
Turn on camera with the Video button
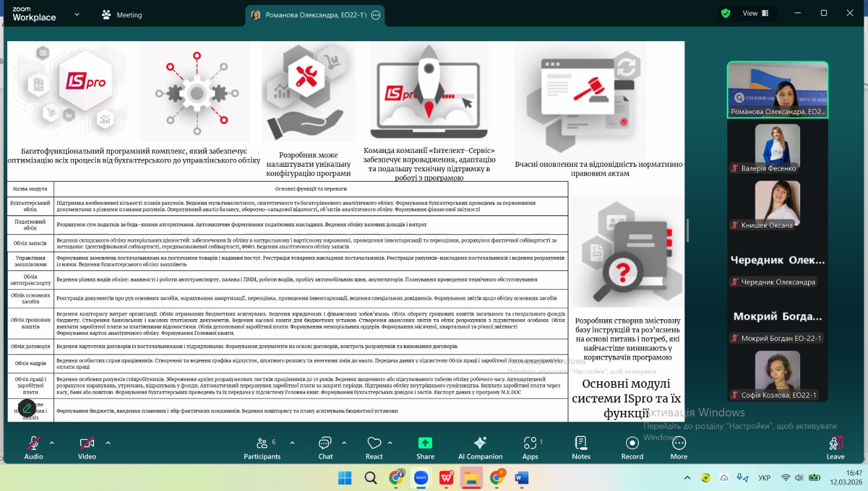[x=87, y=448]
